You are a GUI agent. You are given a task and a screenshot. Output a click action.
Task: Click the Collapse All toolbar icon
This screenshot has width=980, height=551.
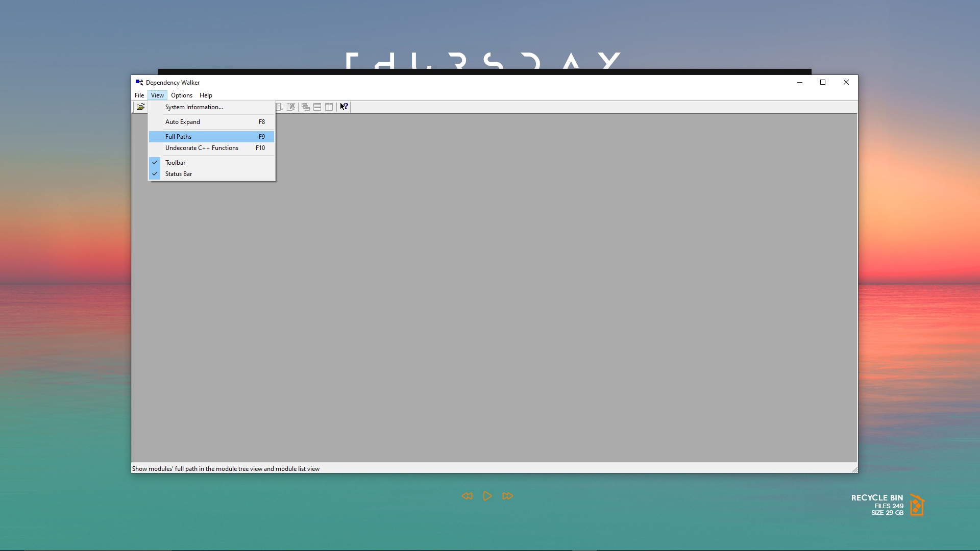(291, 107)
